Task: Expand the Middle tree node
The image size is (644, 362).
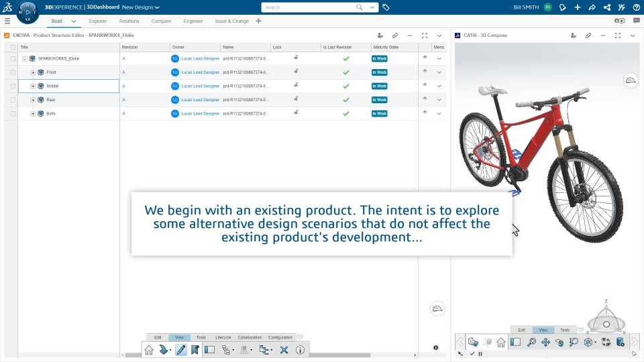Action: (x=33, y=86)
